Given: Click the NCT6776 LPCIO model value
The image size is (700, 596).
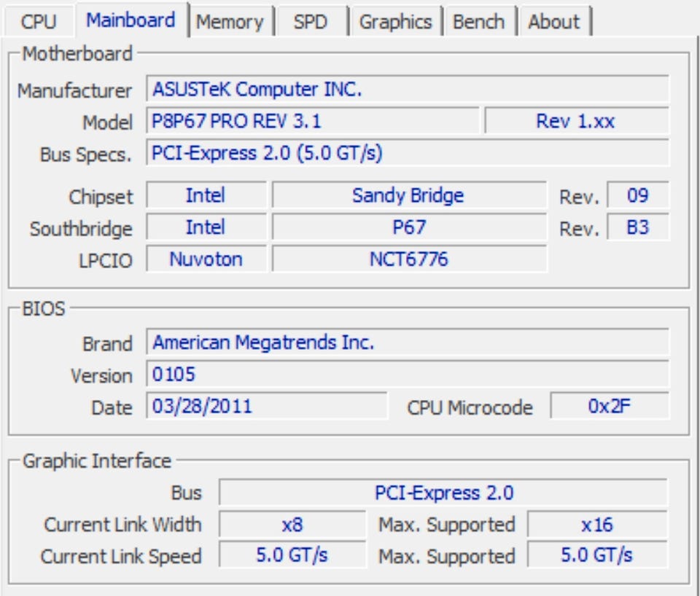Looking at the screenshot, I should pos(409,259).
